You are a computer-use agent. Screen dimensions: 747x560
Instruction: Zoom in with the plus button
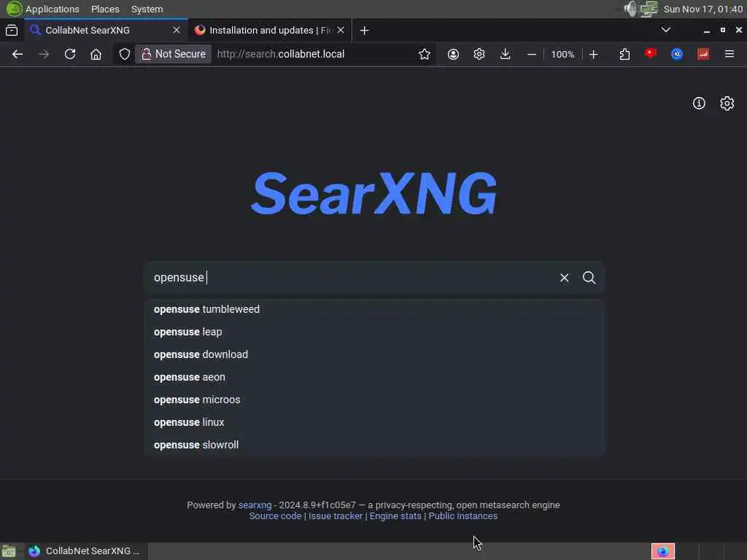click(x=594, y=54)
